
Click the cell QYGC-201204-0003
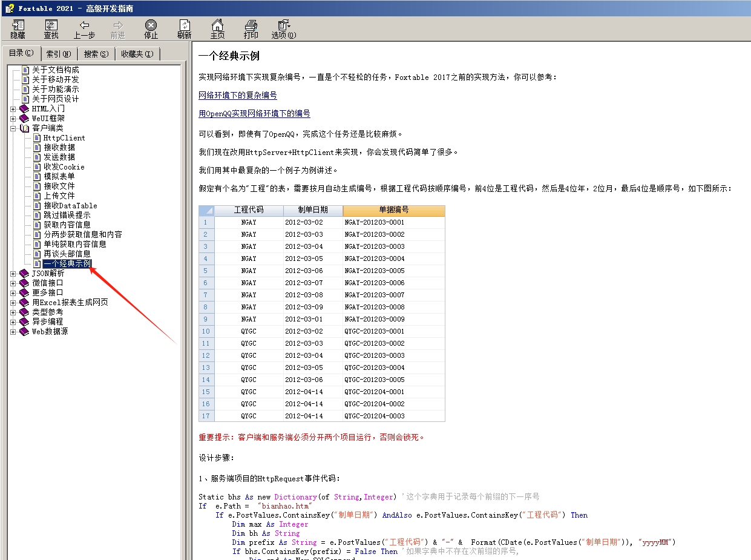pos(393,416)
